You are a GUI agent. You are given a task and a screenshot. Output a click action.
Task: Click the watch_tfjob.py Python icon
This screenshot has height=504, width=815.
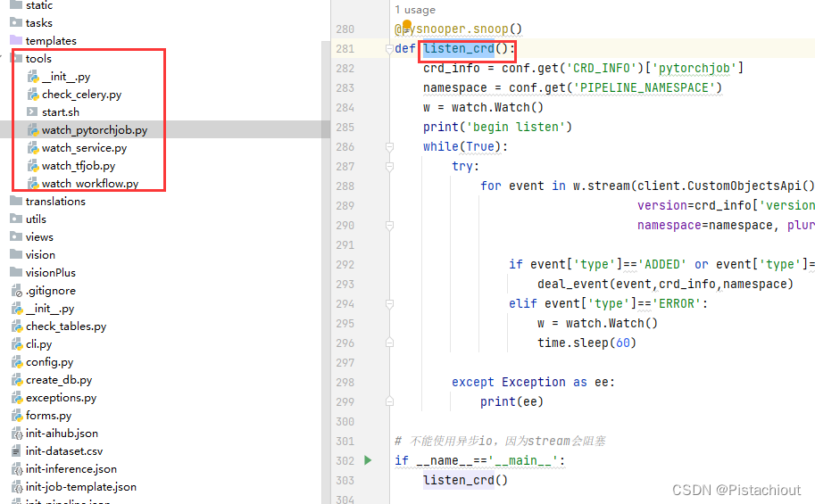(33, 166)
